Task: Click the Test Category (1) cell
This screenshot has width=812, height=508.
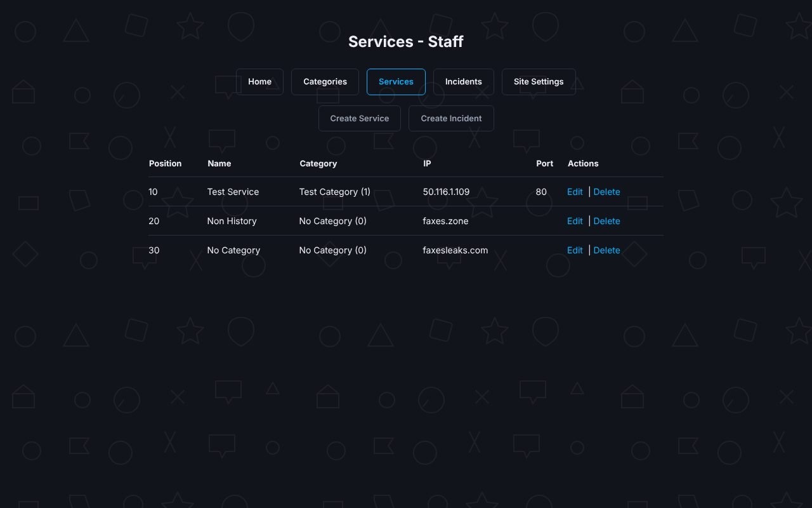Action: (x=334, y=192)
